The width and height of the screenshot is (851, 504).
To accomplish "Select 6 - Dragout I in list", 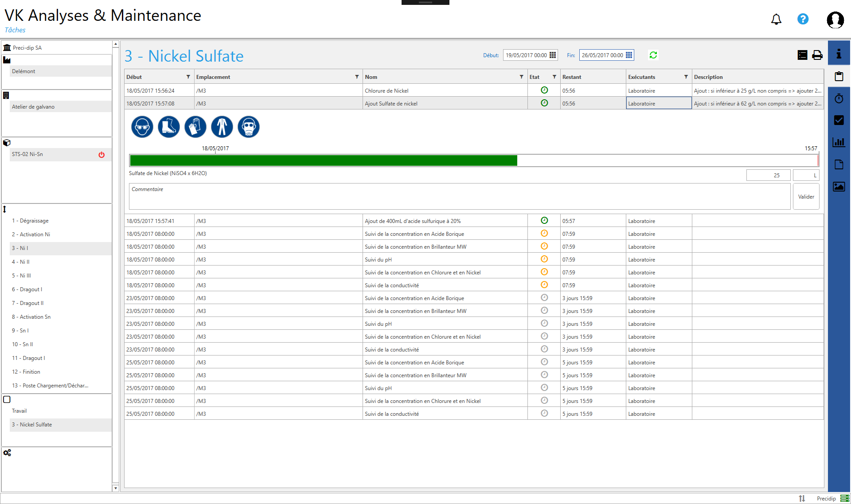I will point(27,289).
